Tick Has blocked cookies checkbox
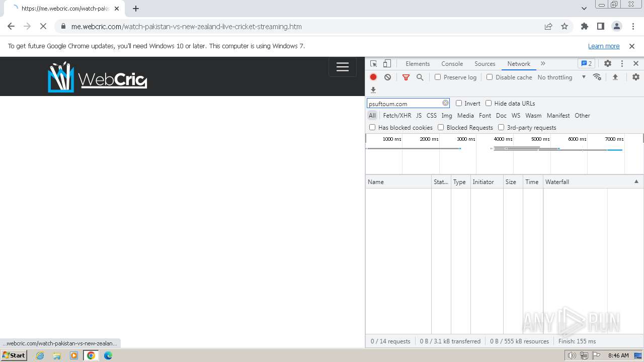Viewport: 644px width, 362px height. tap(372, 127)
